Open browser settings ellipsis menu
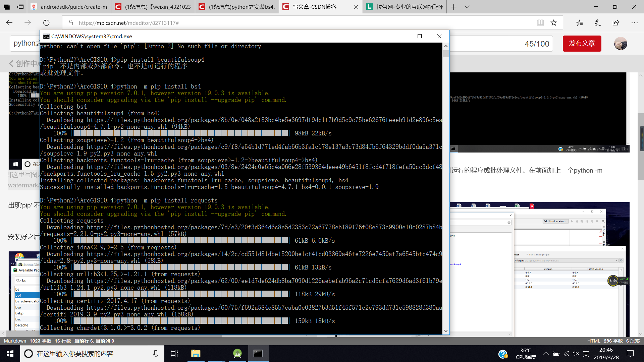The height and width of the screenshot is (362, 644). 634,23
